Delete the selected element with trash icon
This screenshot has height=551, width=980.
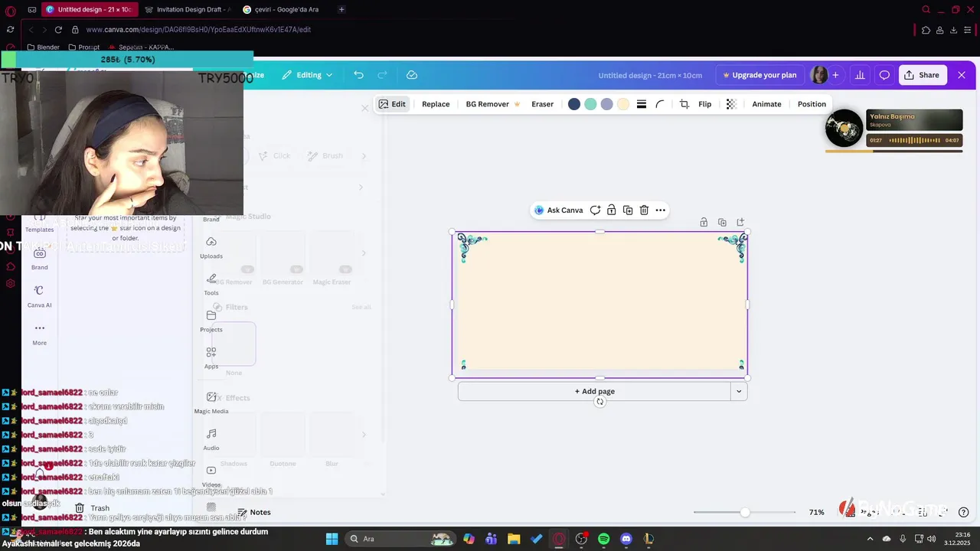coord(644,210)
